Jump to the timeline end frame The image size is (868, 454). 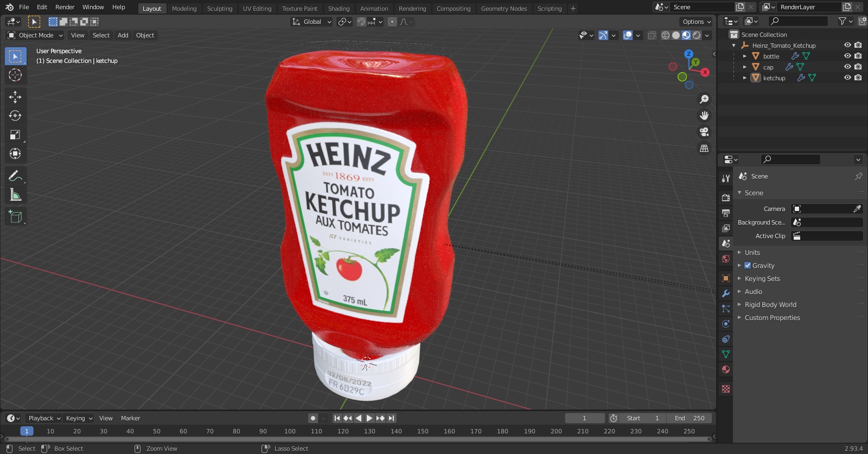(392, 418)
